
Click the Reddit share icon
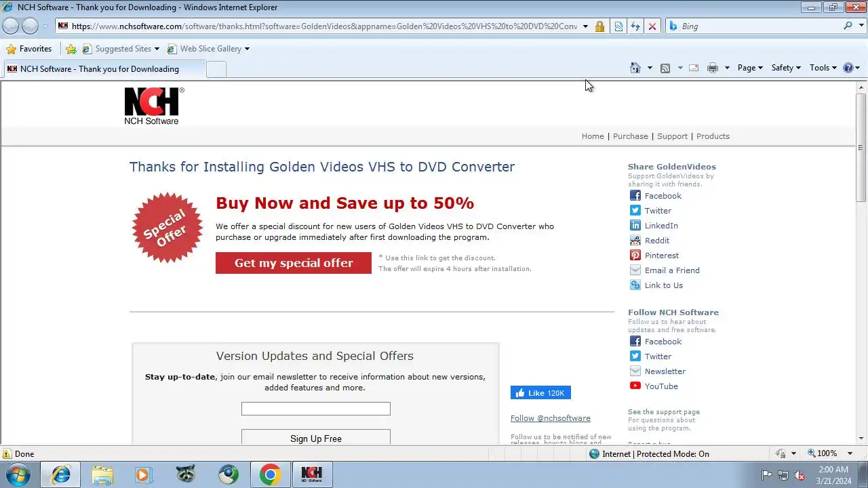pos(635,241)
